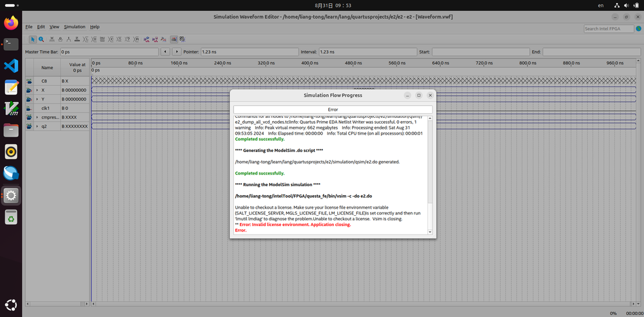The height and width of the screenshot is (317, 644).
Task: Apply High Impedance (Z) toolbar icon
Action: click(x=77, y=39)
